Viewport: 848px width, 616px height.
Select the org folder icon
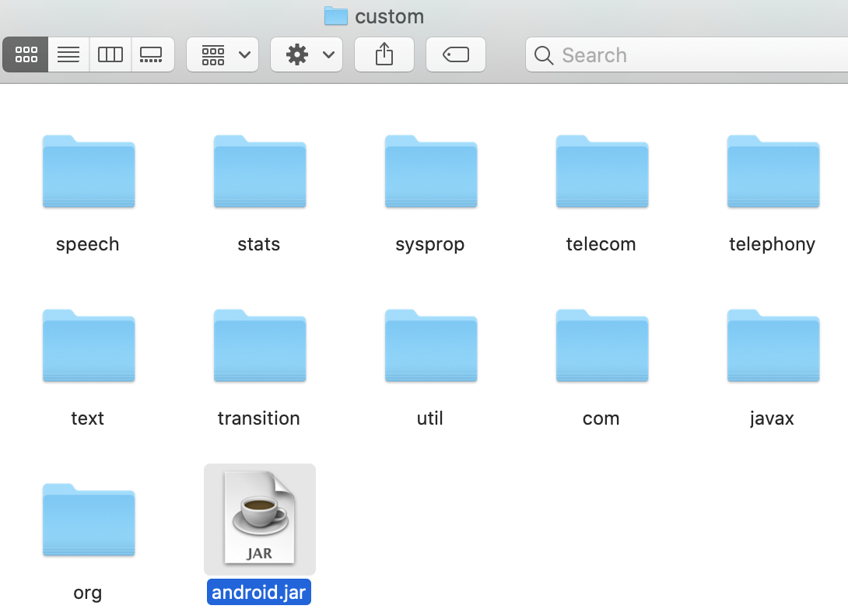coord(89,520)
